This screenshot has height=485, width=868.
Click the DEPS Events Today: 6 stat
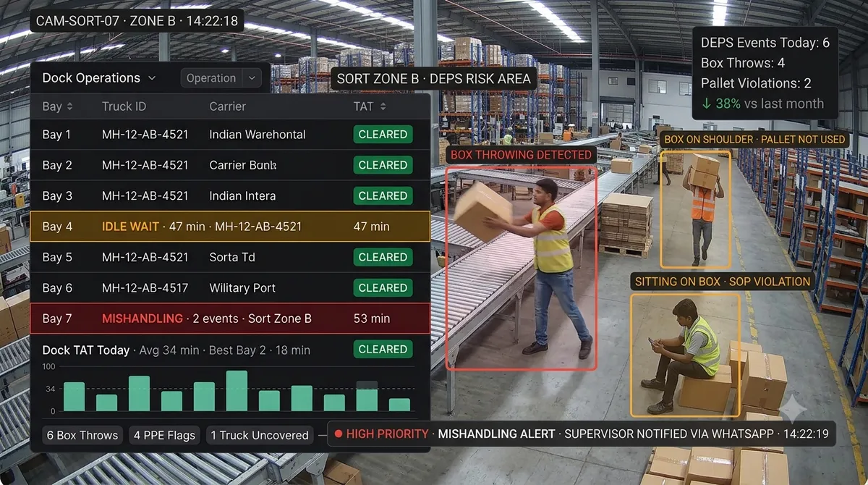(x=765, y=43)
